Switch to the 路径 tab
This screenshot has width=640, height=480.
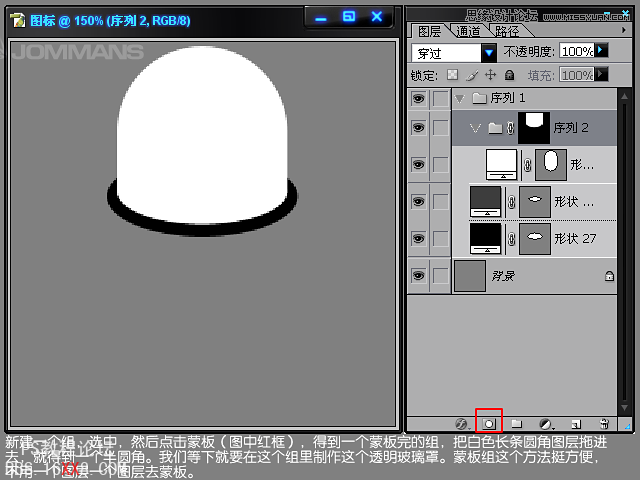point(507,32)
